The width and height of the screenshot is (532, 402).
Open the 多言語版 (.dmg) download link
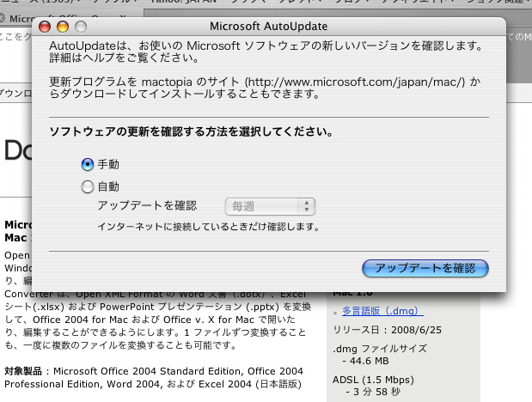[382, 311]
